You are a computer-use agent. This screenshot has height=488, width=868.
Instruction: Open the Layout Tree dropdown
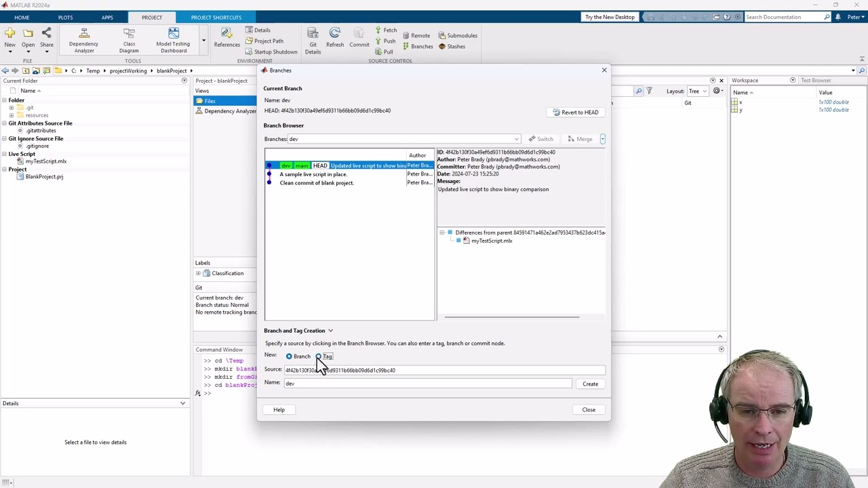tap(697, 91)
